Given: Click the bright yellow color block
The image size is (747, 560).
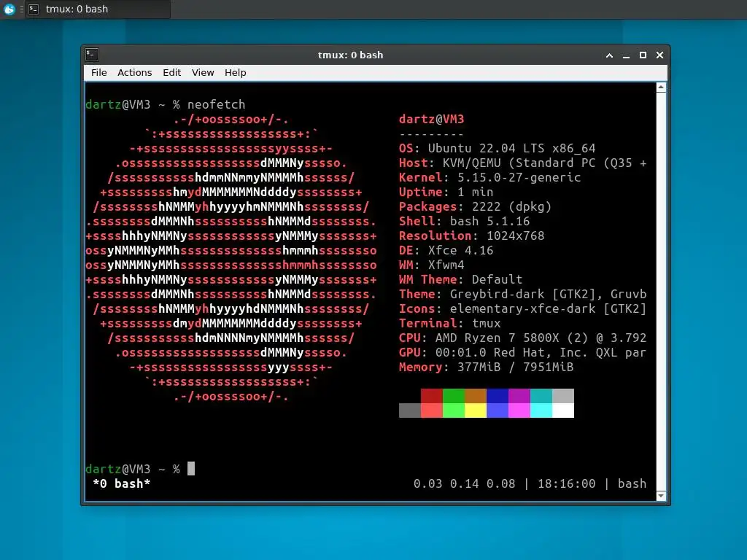Looking at the screenshot, I should (x=476, y=411).
